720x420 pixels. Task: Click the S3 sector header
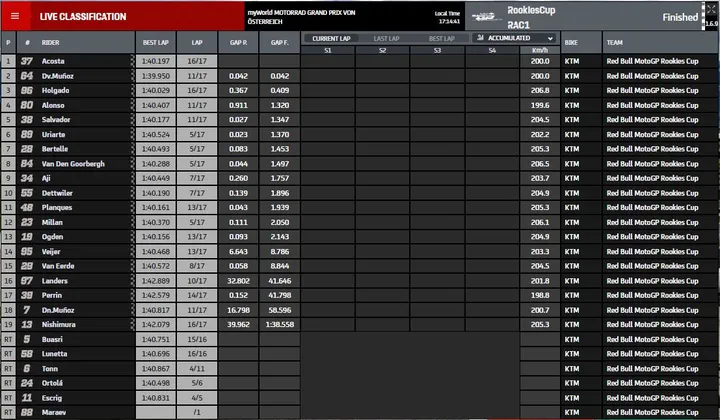[x=437, y=50]
